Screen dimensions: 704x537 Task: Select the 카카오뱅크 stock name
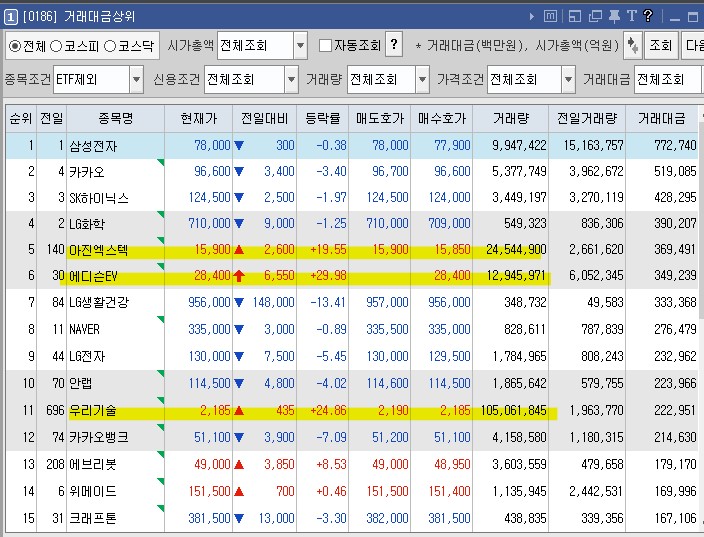pyautogui.click(x=99, y=437)
